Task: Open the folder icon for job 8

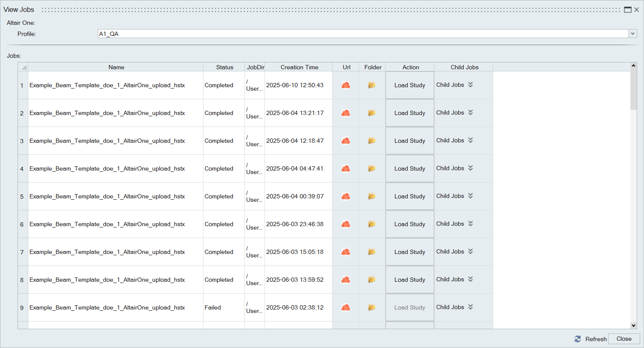Action: (x=372, y=280)
